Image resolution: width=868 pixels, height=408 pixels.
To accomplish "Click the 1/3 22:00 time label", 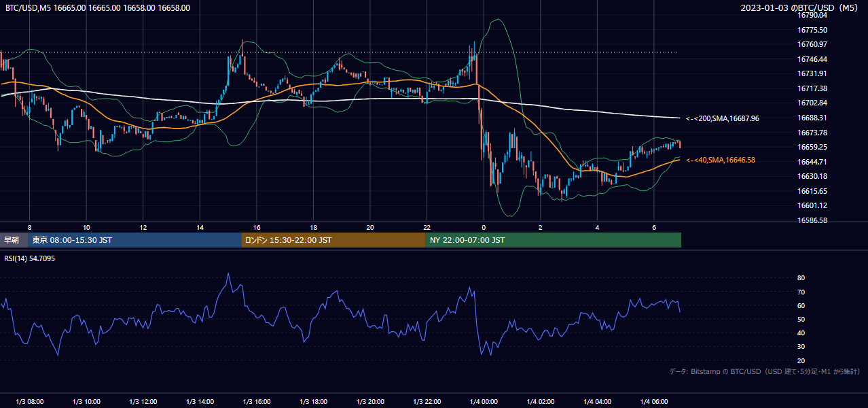I will [427, 402].
